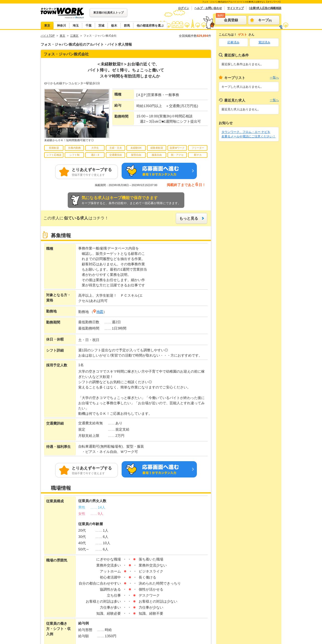Screen dimensions: 322x644
Task: Click the 未経験OK tag
Action: tap(136, 148)
